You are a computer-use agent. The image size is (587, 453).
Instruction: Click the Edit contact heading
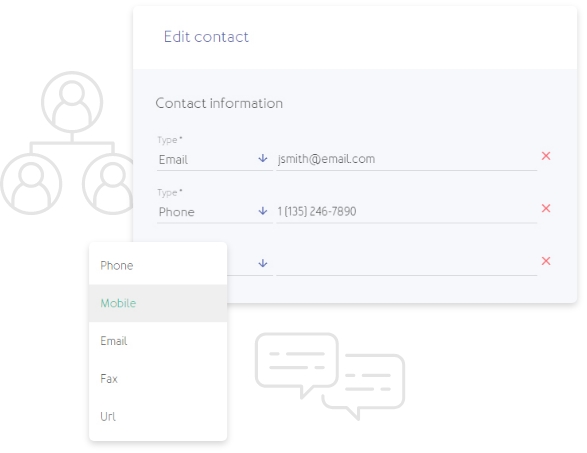click(206, 37)
